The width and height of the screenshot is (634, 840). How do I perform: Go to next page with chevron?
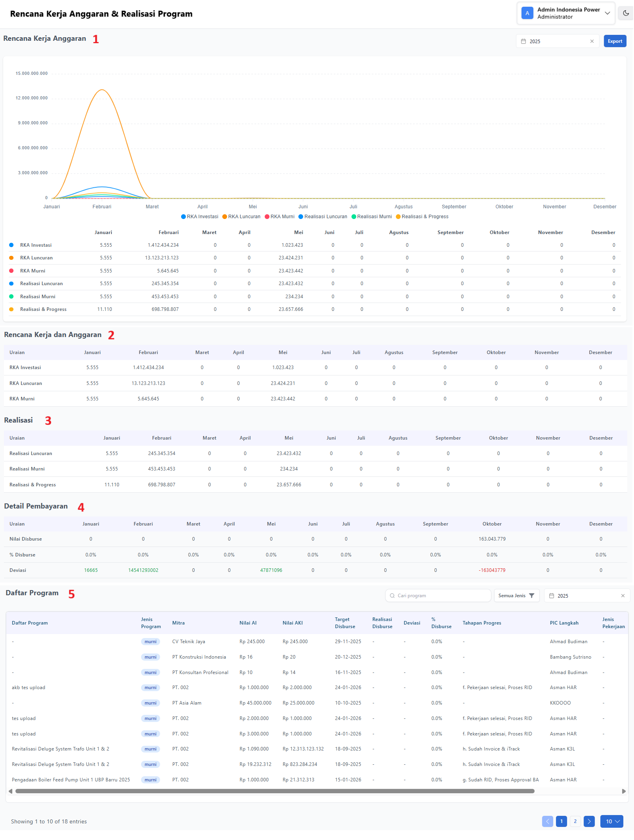[589, 821]
